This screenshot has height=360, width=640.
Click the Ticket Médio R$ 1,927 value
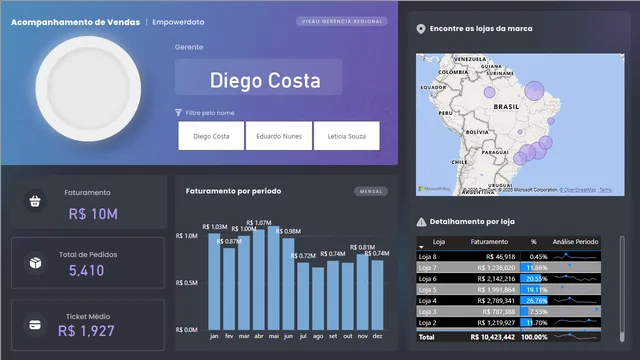pyautogui.click(x=86, y=331)
